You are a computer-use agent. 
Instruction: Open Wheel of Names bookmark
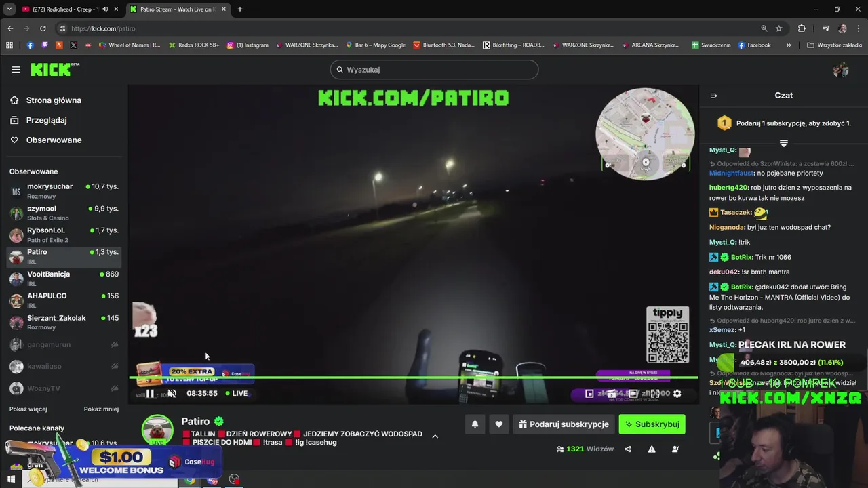pos(129,45)
